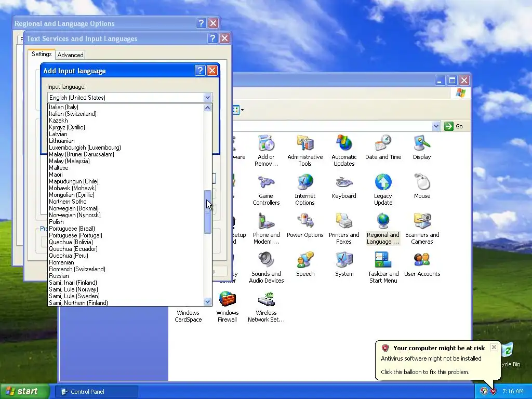Open Automatic Updates icon
The width and height of the screenshot is (532, 399).
point(344,150)
